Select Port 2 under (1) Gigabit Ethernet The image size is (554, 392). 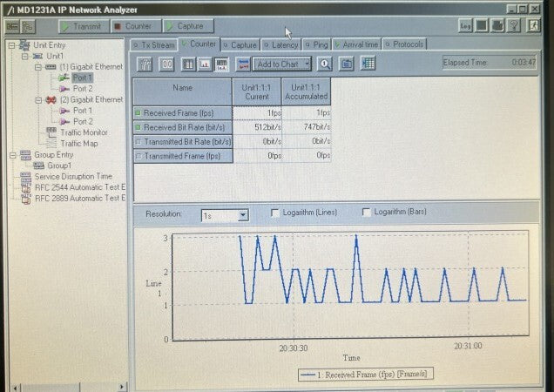point(83,89)
